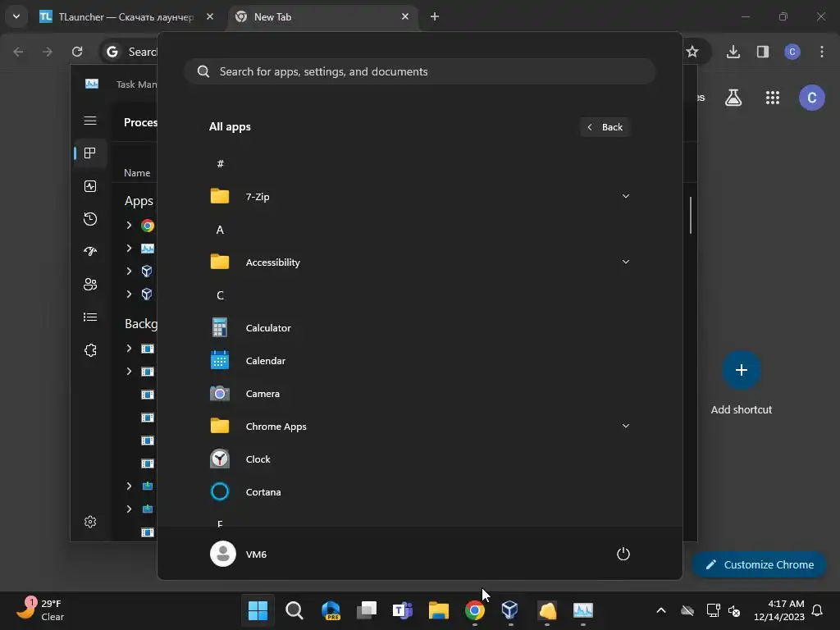This screenshot has height=630, width=840.
Task: Open Task Manager settings gear
Action: tap(90, 522)
